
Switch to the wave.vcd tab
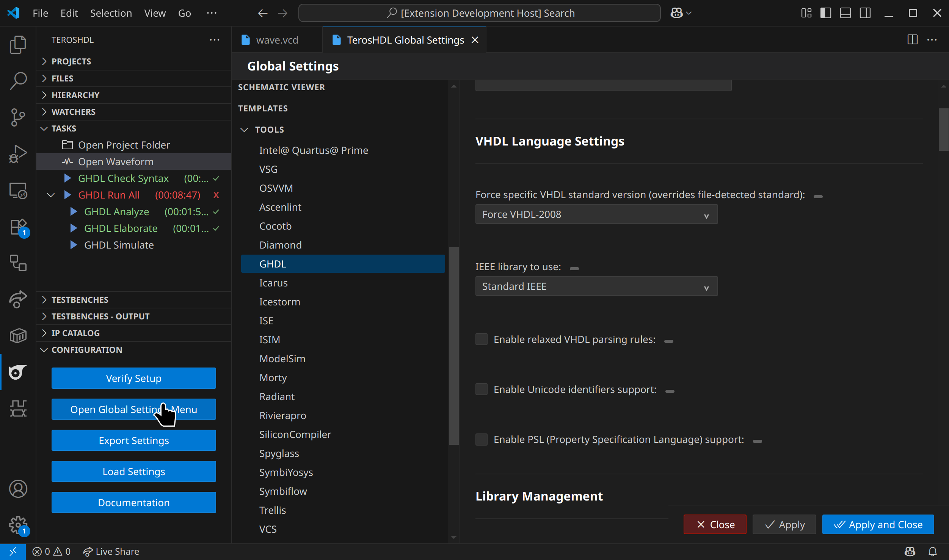pos(277,40)
